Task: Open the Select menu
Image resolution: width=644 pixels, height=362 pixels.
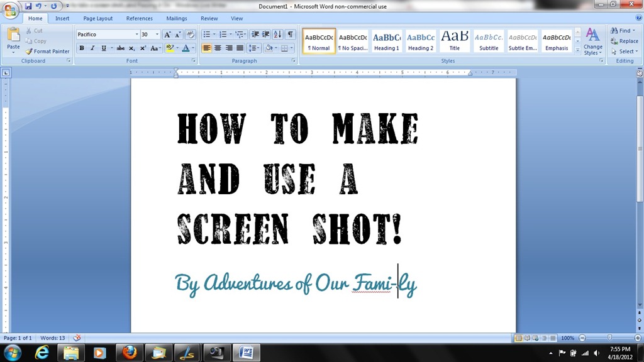Action: [625, 52]
